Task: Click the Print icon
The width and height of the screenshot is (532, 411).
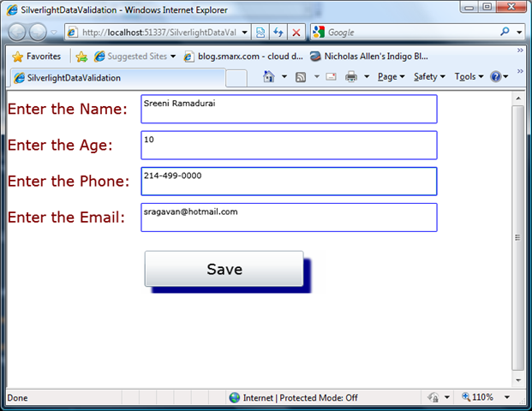Action: tap(351, 77)
